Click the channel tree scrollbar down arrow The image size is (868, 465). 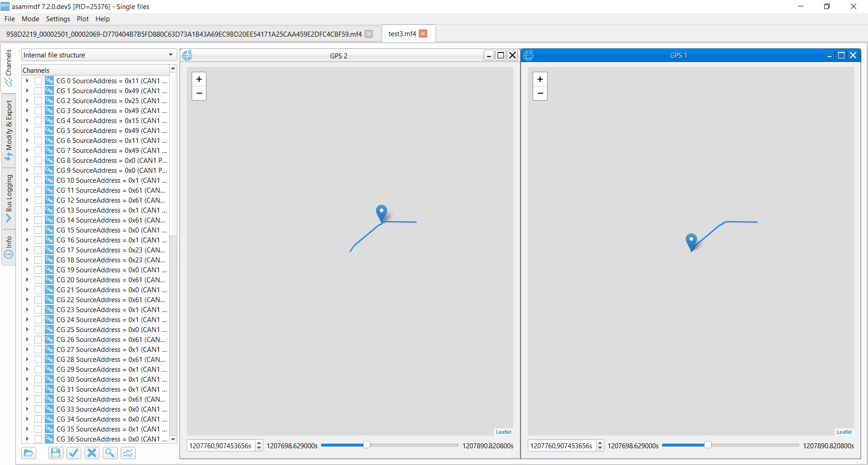tap(173, 439)
